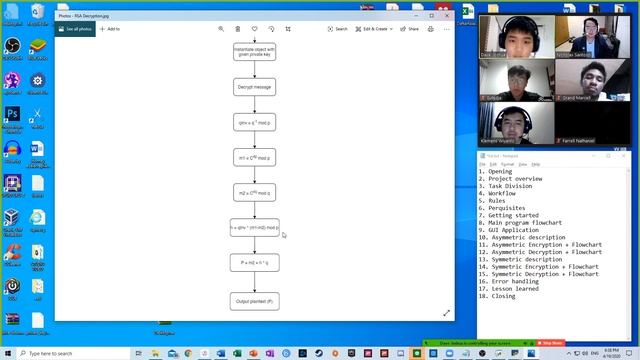Click See all photos in Photos app
Viewport: 640px width, 360px height.
click(75, 29)
